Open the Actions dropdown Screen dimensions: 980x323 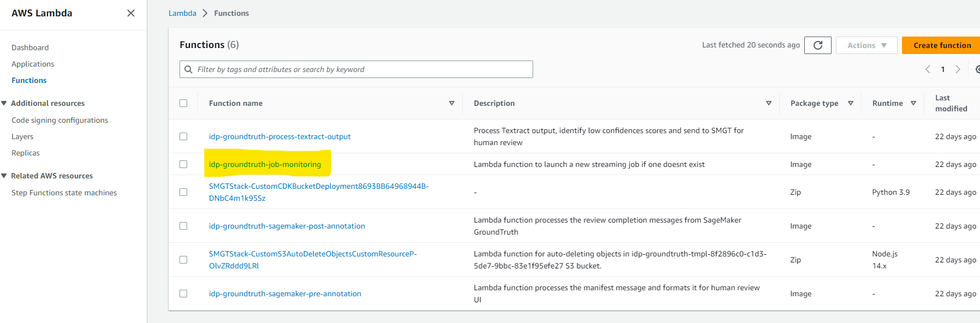(867, 45)
